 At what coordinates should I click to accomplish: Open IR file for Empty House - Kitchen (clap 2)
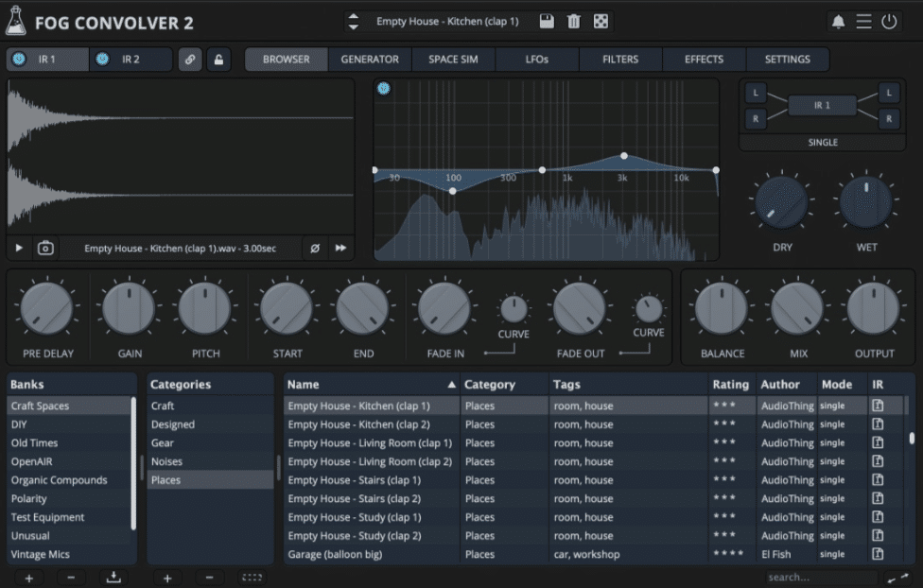[x=878, y=424]
